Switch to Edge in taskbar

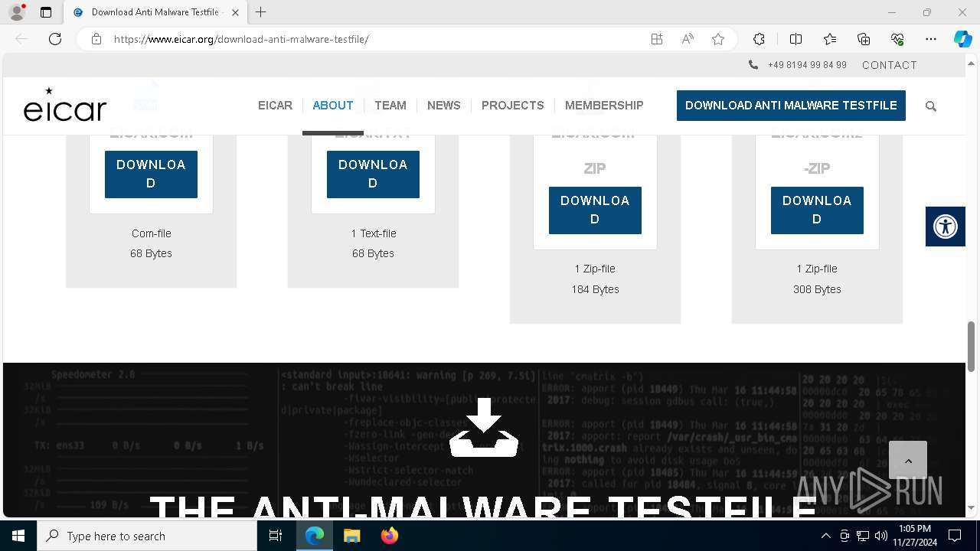(x=315, y=536)
